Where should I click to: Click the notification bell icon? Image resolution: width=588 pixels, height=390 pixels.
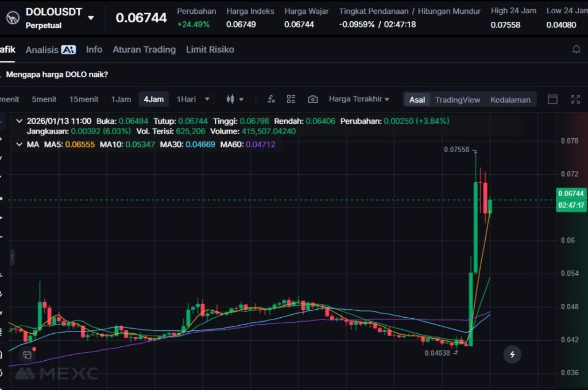click(x=576, y=50)
